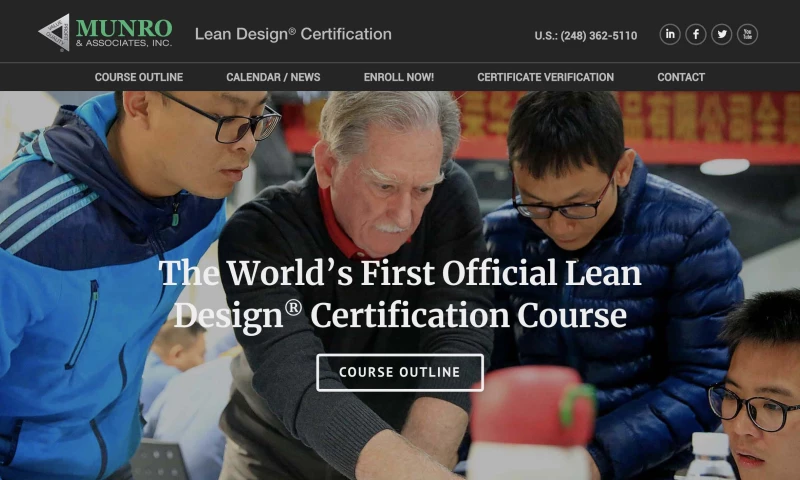Open the YouTube channel icon

pos(747,34)
